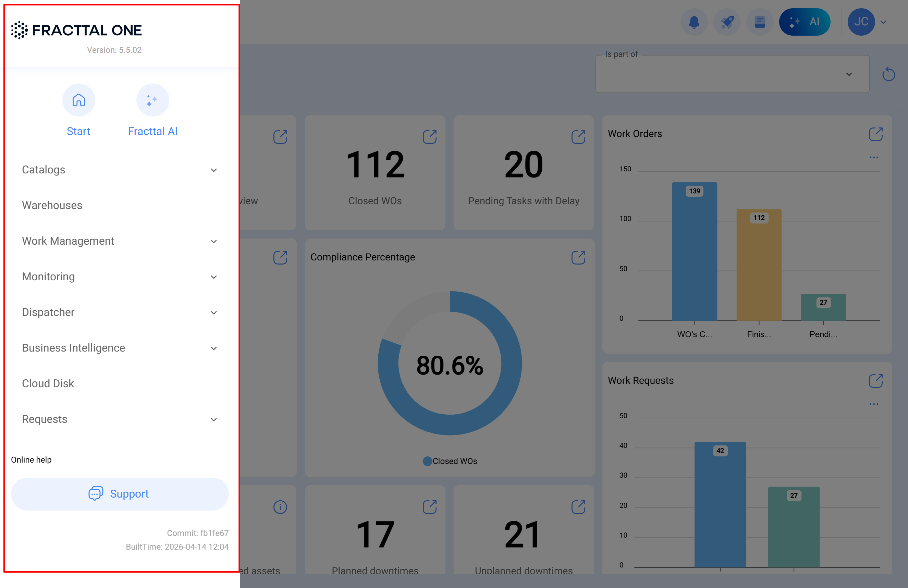
Task: Click info icon on assets card
Action: [280, 507]
